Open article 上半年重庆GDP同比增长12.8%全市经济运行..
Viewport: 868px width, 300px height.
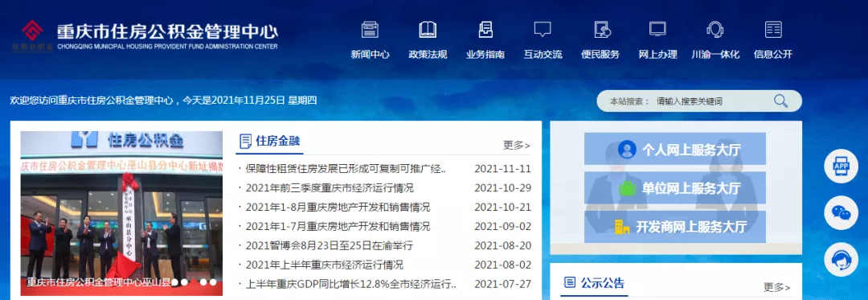point(351,284)
